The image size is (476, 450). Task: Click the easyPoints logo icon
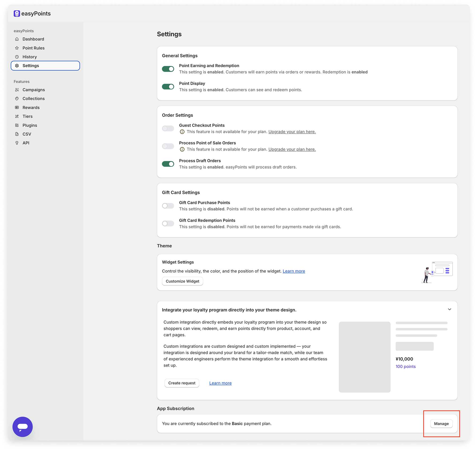tap(17, 13)
